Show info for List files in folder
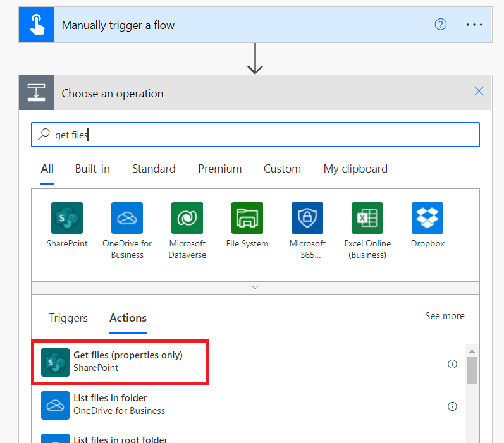 tap(452, 406)
